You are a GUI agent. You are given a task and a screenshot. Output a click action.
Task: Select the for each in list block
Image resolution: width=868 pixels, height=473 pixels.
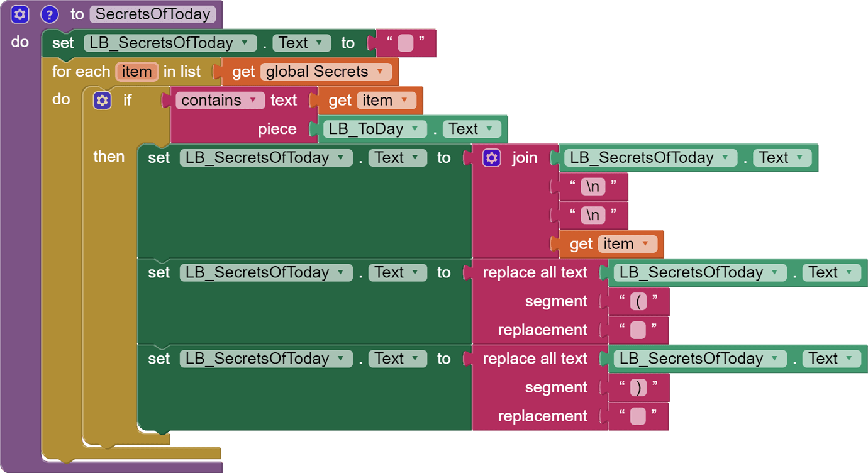(82, 72)
